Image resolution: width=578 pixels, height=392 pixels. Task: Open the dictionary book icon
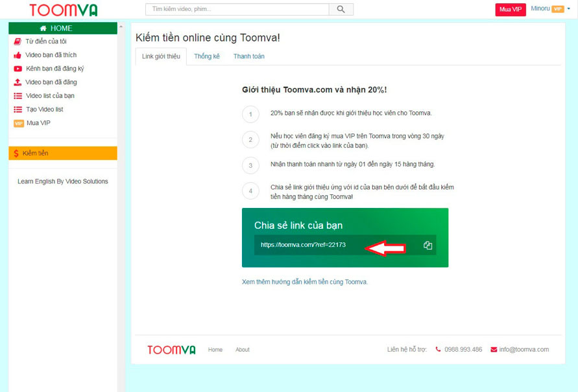point(18,41)
